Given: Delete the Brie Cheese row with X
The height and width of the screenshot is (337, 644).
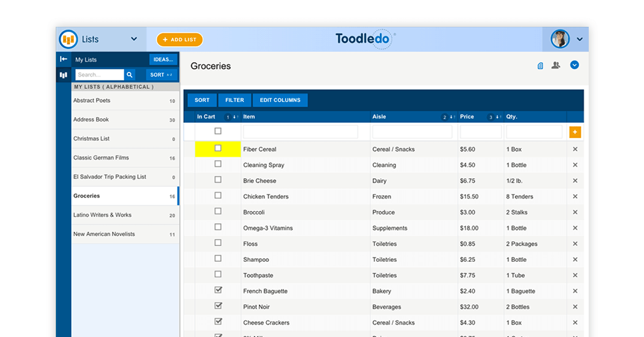Looking at the screenshot, I should [575, 181].
